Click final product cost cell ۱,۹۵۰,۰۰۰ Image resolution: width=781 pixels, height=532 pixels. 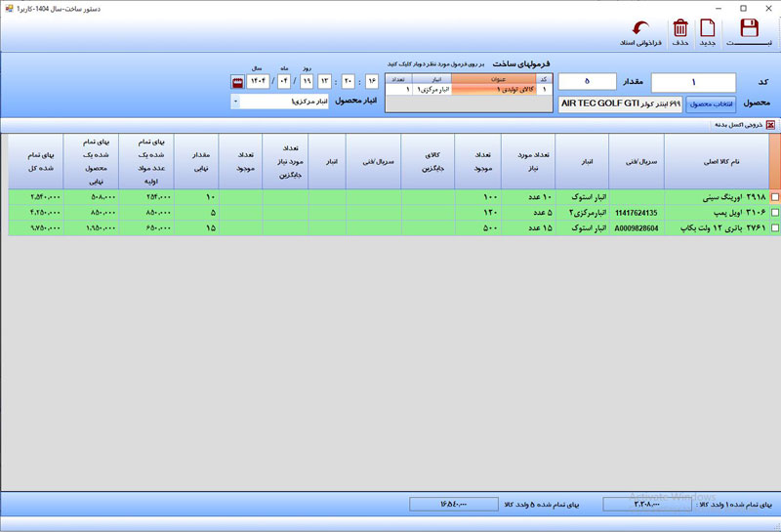coord(91,228)
